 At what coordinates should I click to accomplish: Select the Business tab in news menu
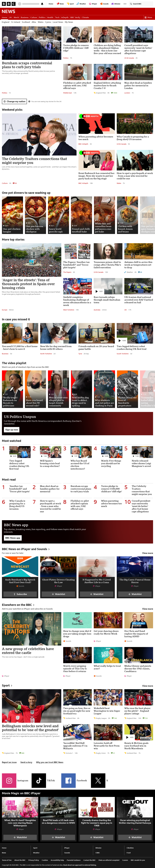click(25, 17)
